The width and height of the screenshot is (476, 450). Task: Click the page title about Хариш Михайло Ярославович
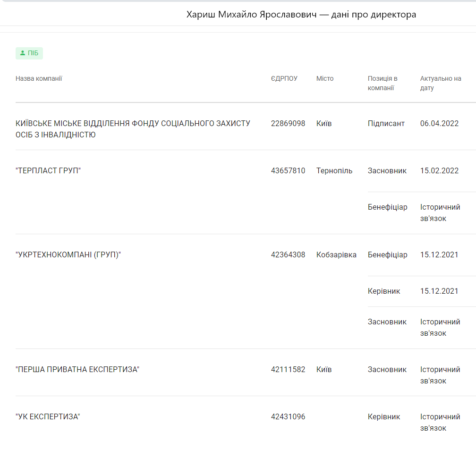coord(301,15)
